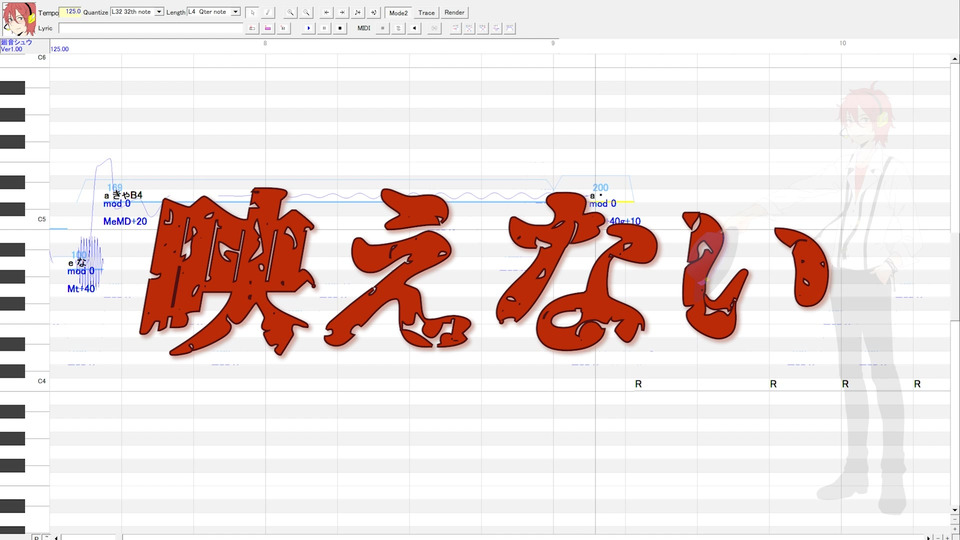Click the horizontal scrollbar left arrow
This screenshot has width=960, height=540.
point(56,538)
